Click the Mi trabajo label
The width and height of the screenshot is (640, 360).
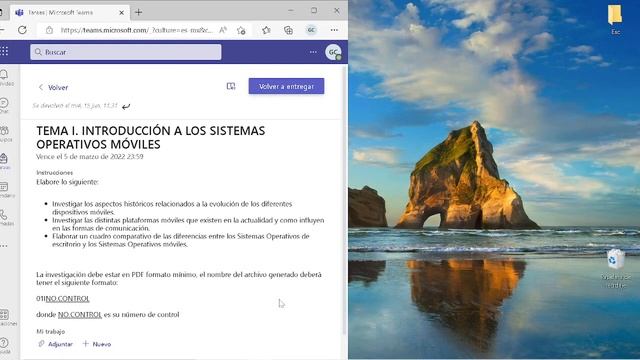click(51, 331)
